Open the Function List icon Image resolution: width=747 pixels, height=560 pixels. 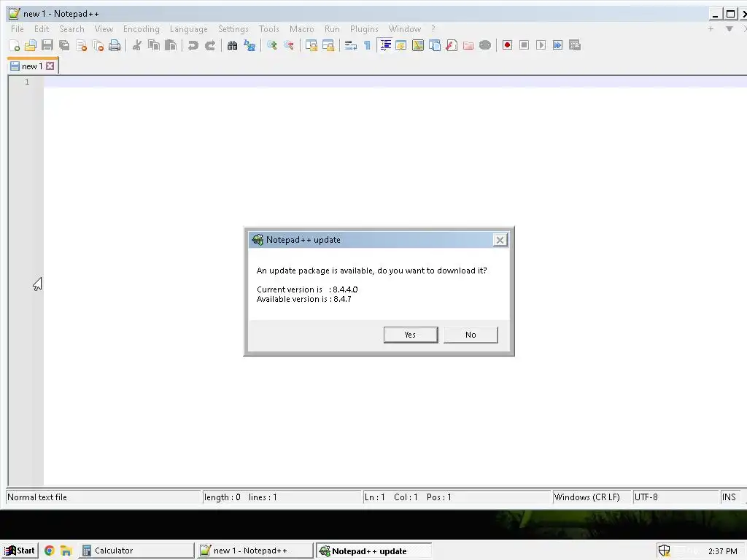pyautogui.click(x=451, y=45)
